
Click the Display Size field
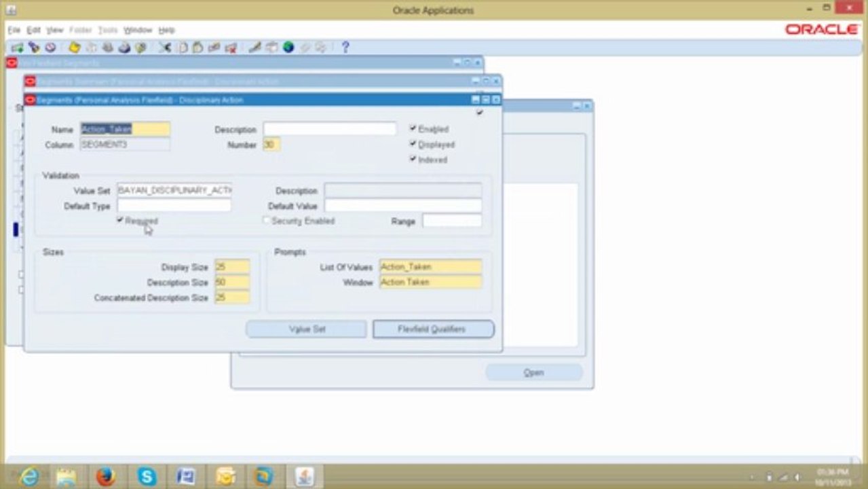232,267
